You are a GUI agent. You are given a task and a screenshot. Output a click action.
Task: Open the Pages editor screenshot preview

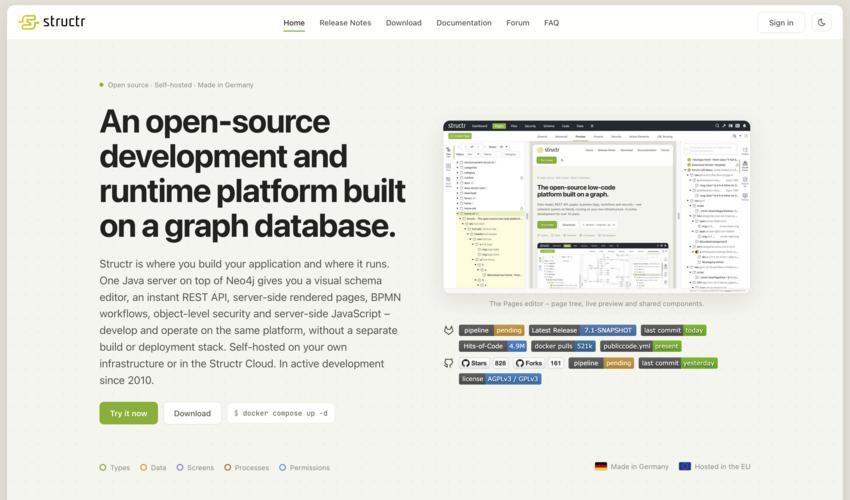pyautogui.click(x=597, y=207)
